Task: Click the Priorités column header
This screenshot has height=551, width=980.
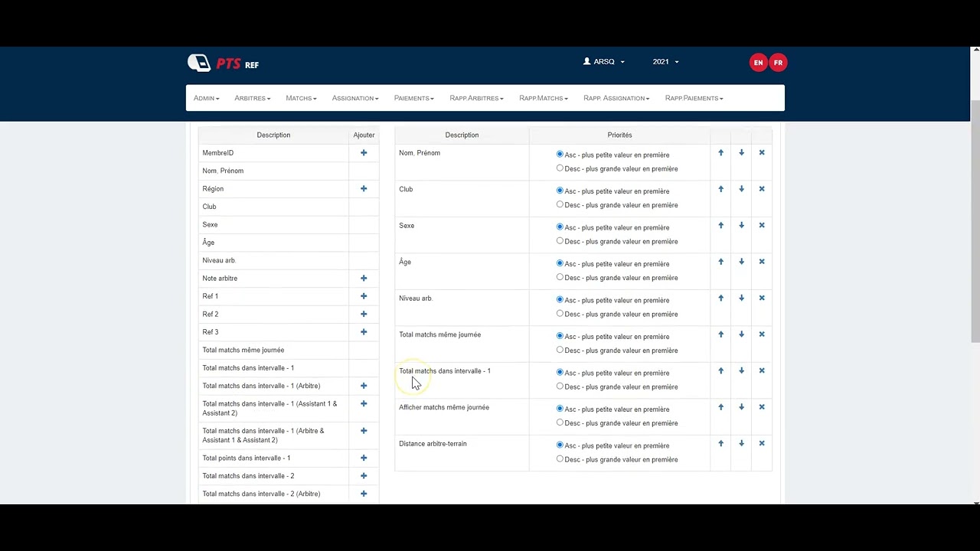Action: click(619, 135)
